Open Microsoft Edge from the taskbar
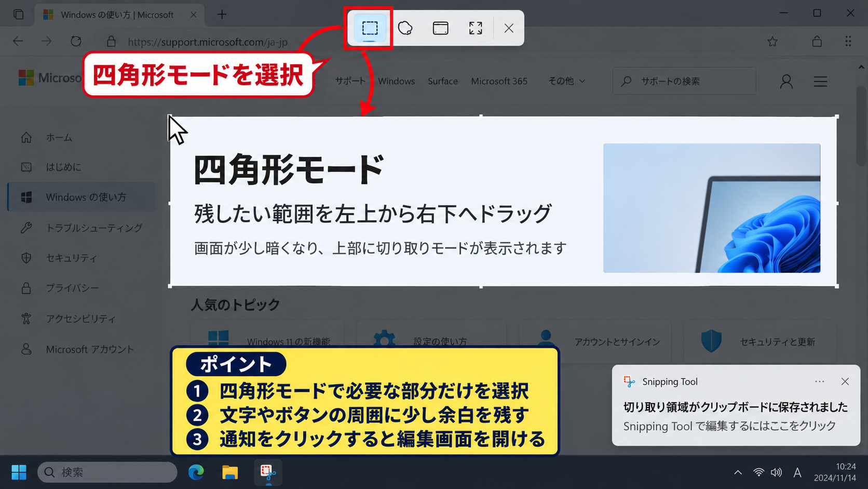Screen dimensions: 868x489 point(196,472)
